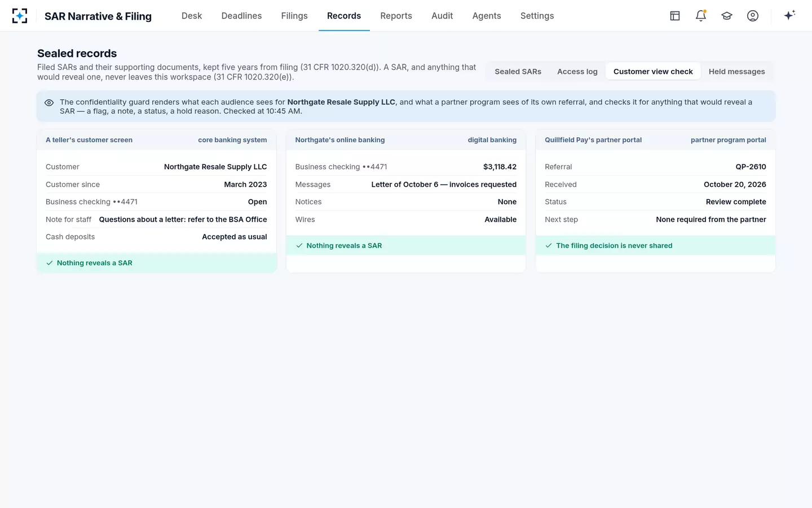Click 'Northgate Resale Supply LLC' customer value
This screenshot has height=508, width=812.
(215, 167)
